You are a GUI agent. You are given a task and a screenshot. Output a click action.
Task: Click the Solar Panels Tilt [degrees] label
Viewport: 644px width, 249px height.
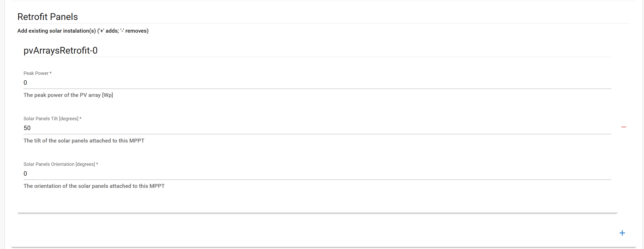51,119
